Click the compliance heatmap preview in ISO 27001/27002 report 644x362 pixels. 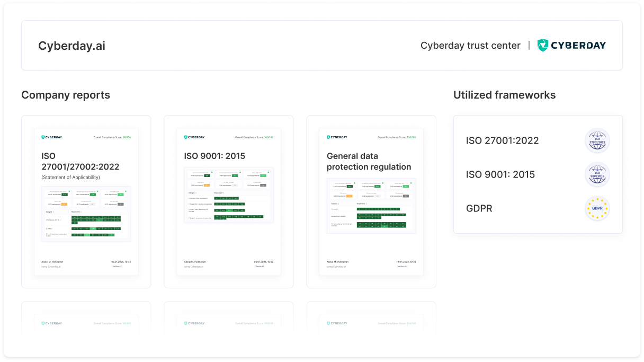click(86, 214)
